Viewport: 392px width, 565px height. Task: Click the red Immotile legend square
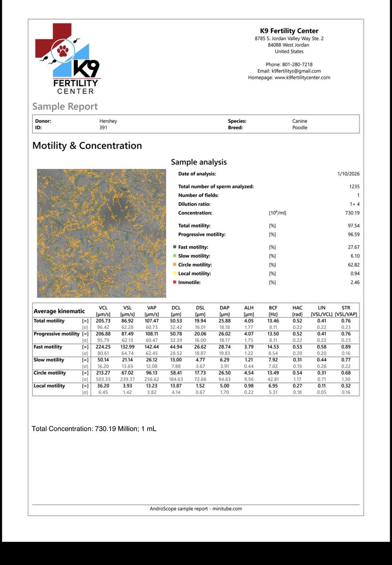click(175, 282)
